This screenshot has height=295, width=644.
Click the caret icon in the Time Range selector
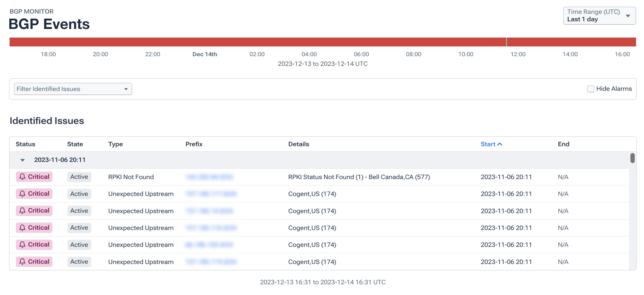tap(627, 15)
